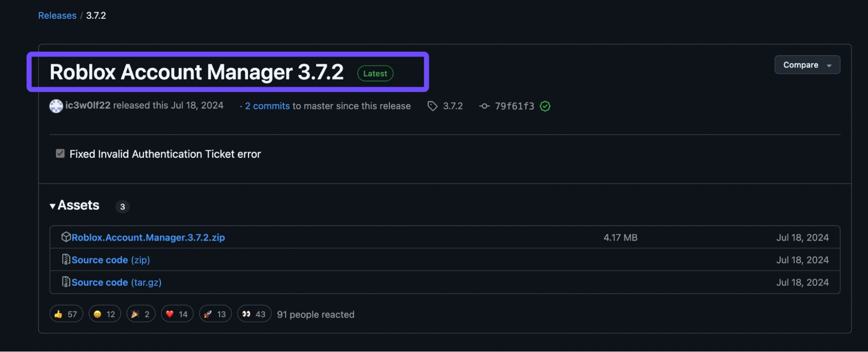Click the party popper reaction 2

click(x=141, y=314)
